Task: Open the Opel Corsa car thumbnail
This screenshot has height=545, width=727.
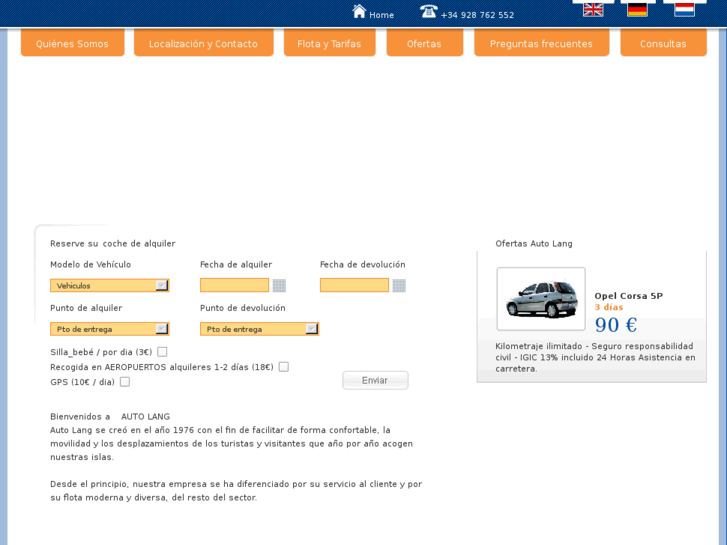Action: (541, 299)
